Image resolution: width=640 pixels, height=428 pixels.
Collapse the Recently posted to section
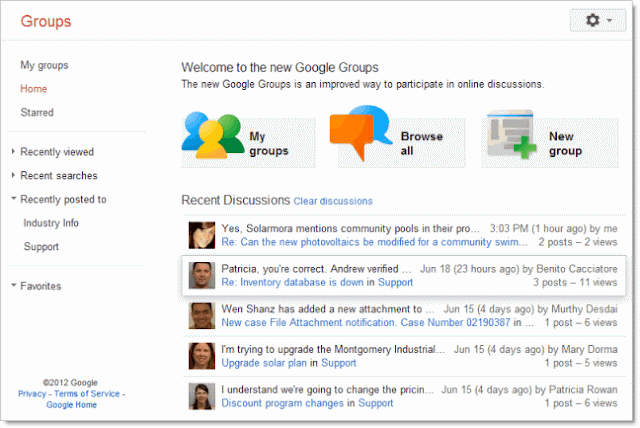(x=13, y=199)
